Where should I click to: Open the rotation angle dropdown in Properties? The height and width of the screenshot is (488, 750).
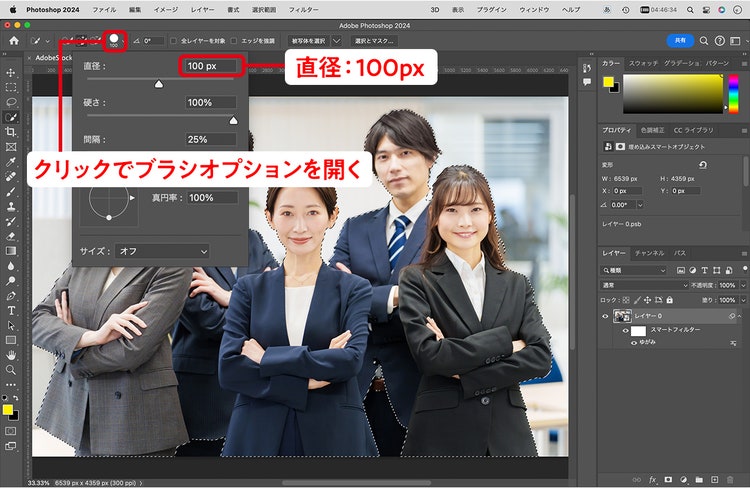point(640,205)
